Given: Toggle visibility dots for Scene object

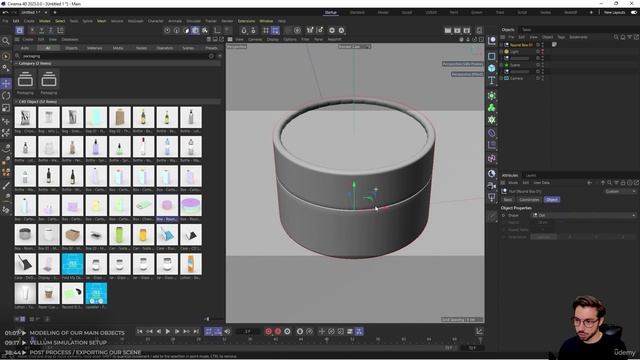Looking at the screenshot, I should [x=543, y=65].
